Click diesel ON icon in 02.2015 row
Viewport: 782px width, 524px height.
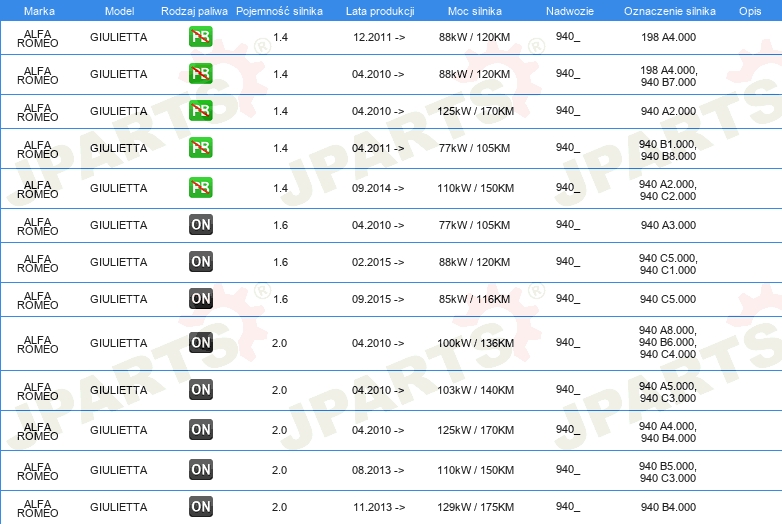[x=200, y=262]
